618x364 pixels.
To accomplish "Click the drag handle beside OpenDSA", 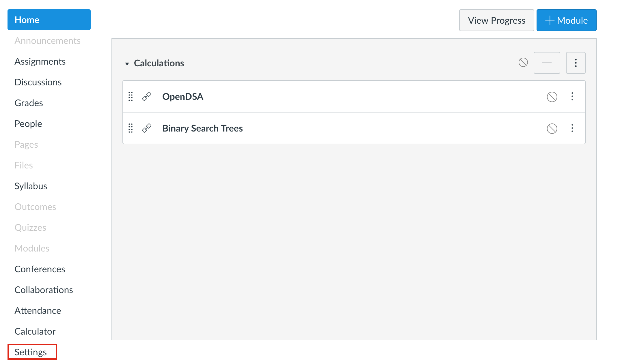I will coord(131,96).
